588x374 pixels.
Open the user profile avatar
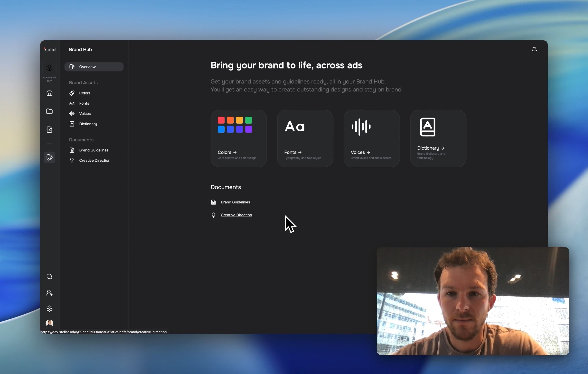pos(50,323)
